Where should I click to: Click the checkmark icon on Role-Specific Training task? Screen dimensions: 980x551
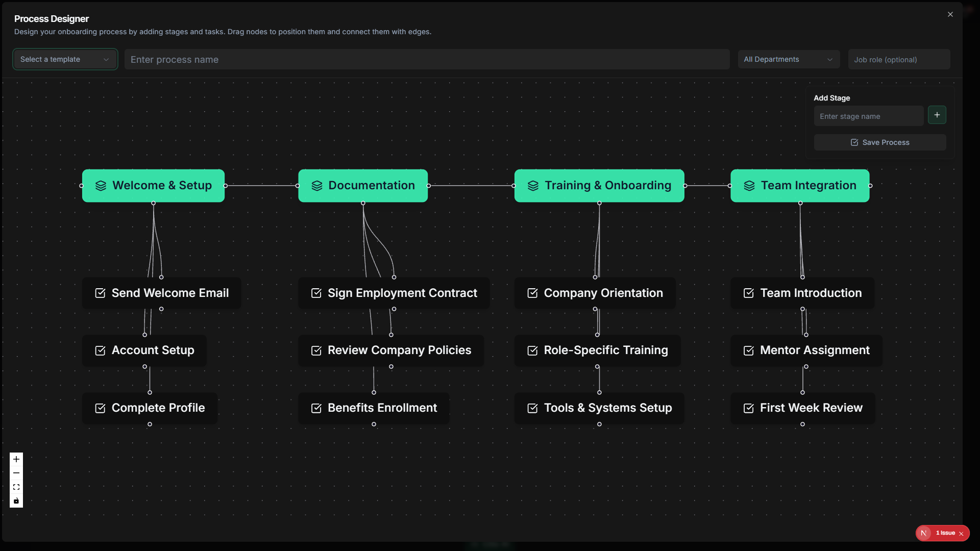tap(532, 350)
